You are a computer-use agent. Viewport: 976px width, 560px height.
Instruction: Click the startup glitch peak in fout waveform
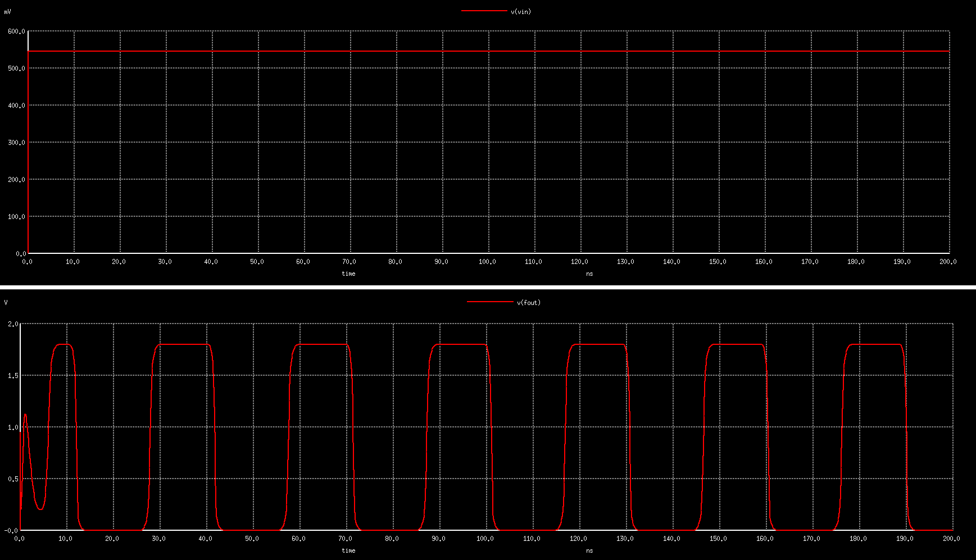pyautogui.click(x=25, y=415)
